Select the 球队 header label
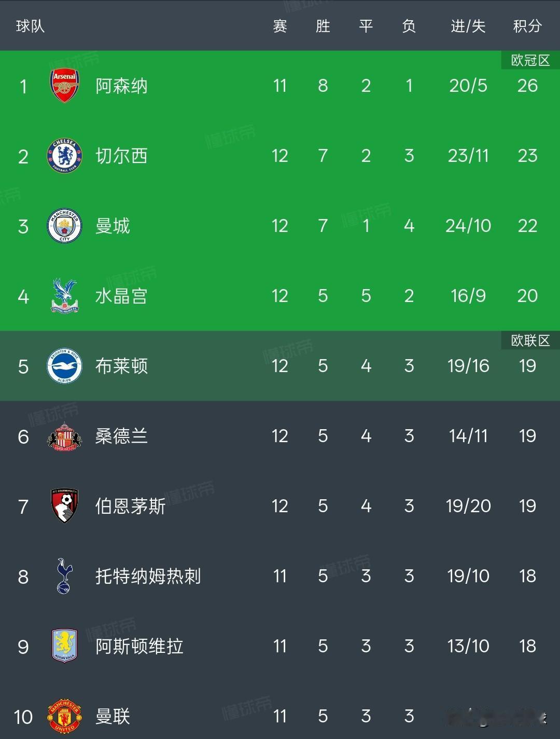This screenshot has width=560, height=739. (x=30, y=26)
